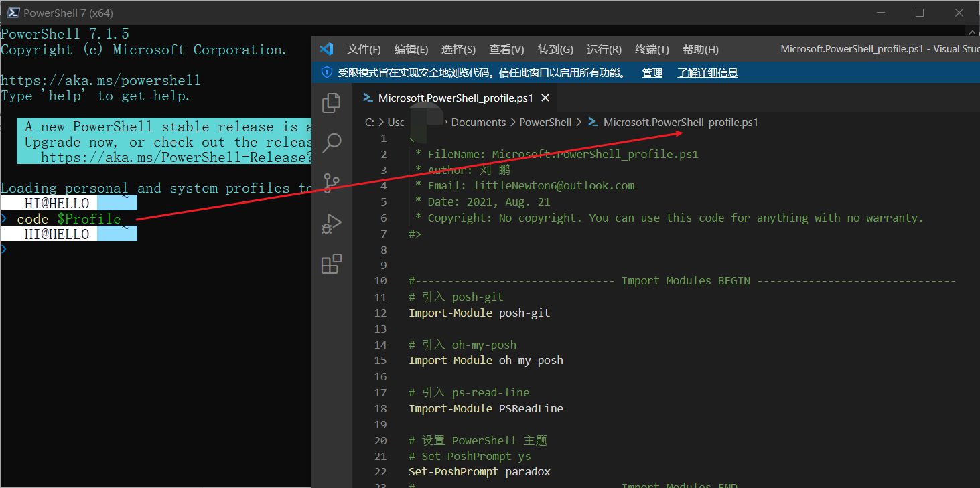Open the 转到(G) menu
The image size is (980, 488).
tap(555, 50)
